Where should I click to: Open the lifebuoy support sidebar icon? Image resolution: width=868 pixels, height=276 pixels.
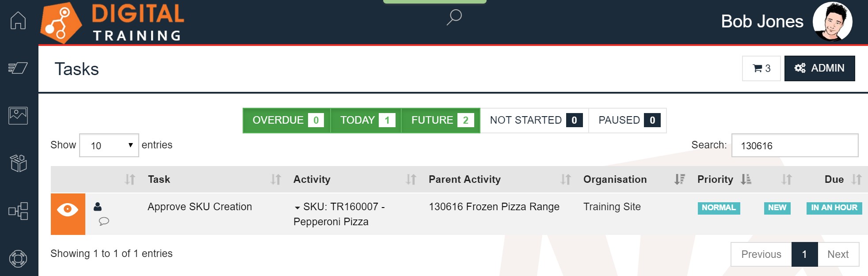(18, 258)
